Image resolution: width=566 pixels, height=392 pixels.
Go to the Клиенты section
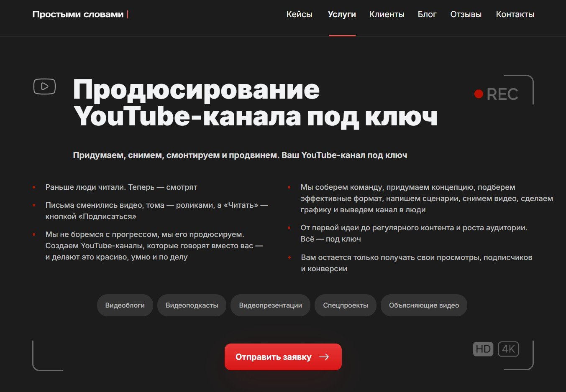(x=387, y=14)
